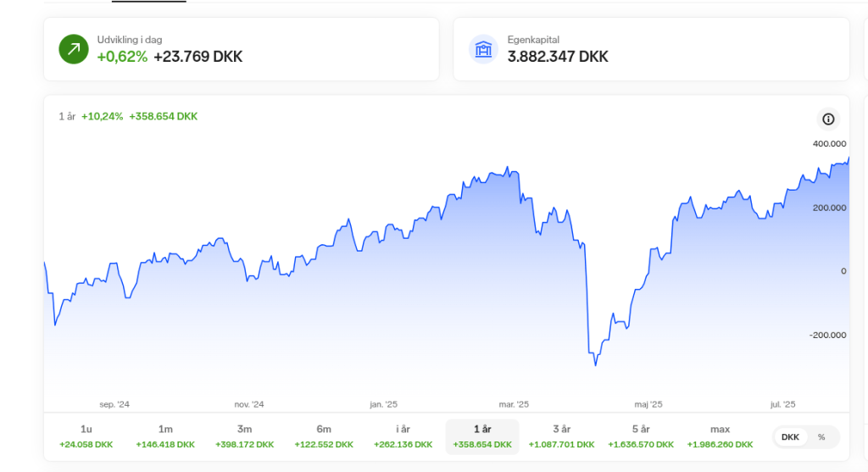Click the chart info icon
This screenshot has width=868, height=472.
click(x=828, y=119)
